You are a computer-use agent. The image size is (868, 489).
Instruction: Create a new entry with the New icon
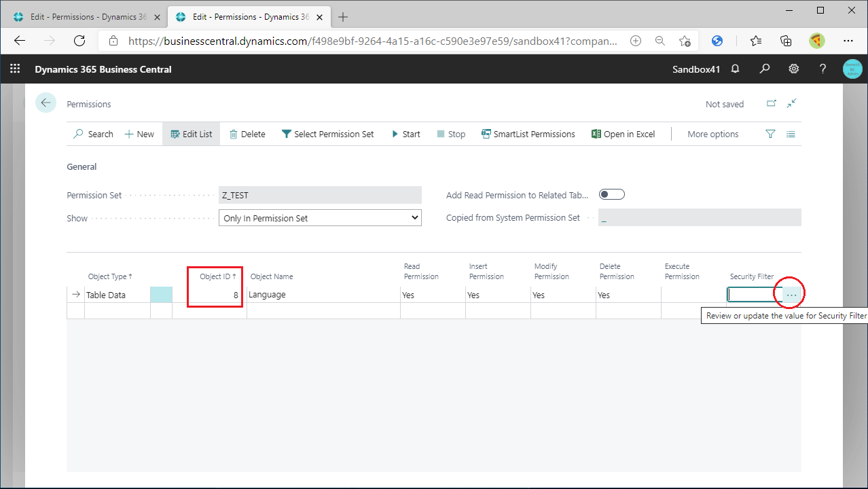(139, 134)
